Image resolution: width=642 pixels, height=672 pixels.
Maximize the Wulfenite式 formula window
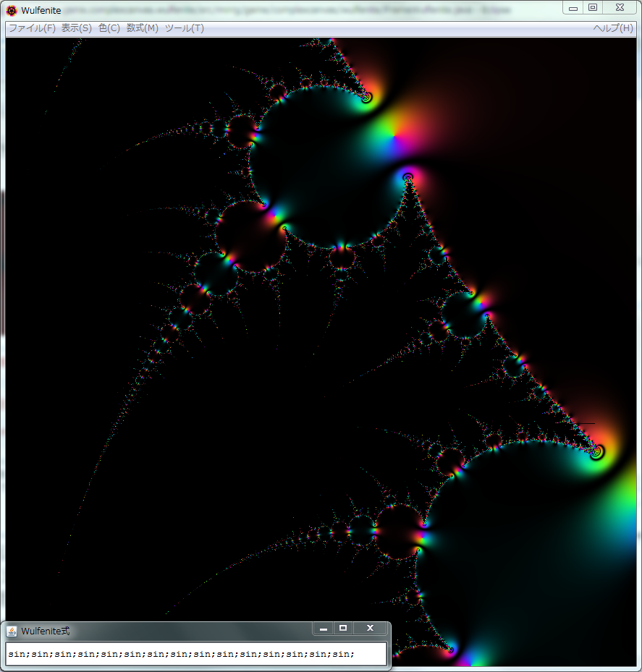click(x=343, y=629)
